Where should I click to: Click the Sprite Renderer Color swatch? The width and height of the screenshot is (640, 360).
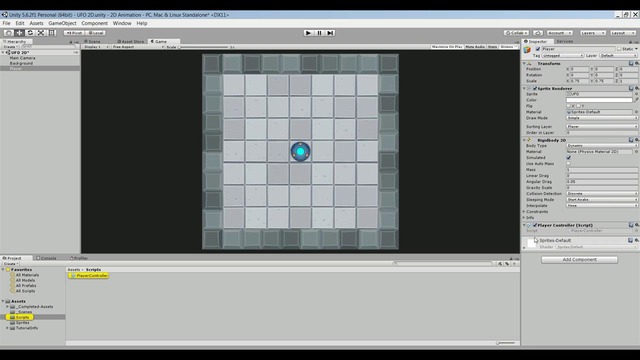(599, 100)
